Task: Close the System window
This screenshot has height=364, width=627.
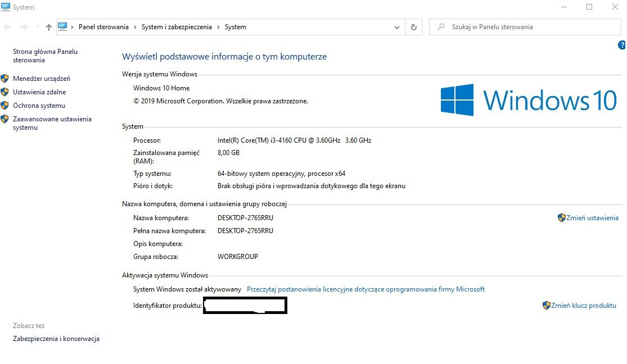Action: [615, 7]
